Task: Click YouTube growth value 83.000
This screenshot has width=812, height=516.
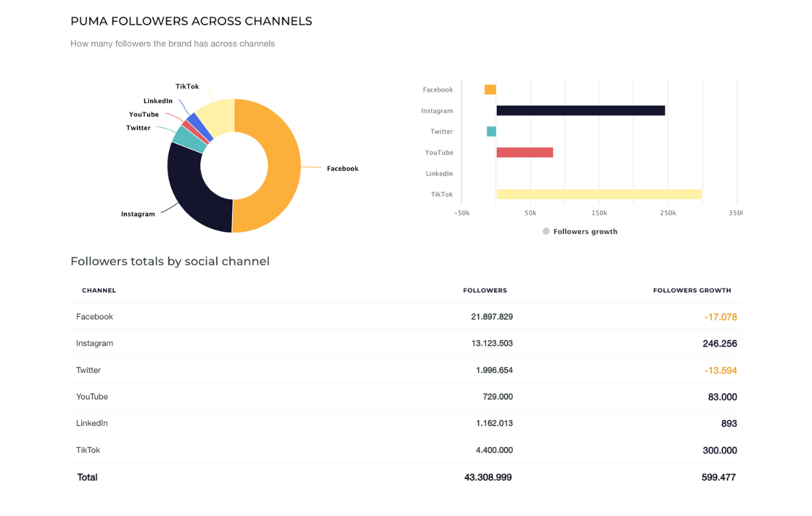Action: pyautogui.click(x=722, y=397)
